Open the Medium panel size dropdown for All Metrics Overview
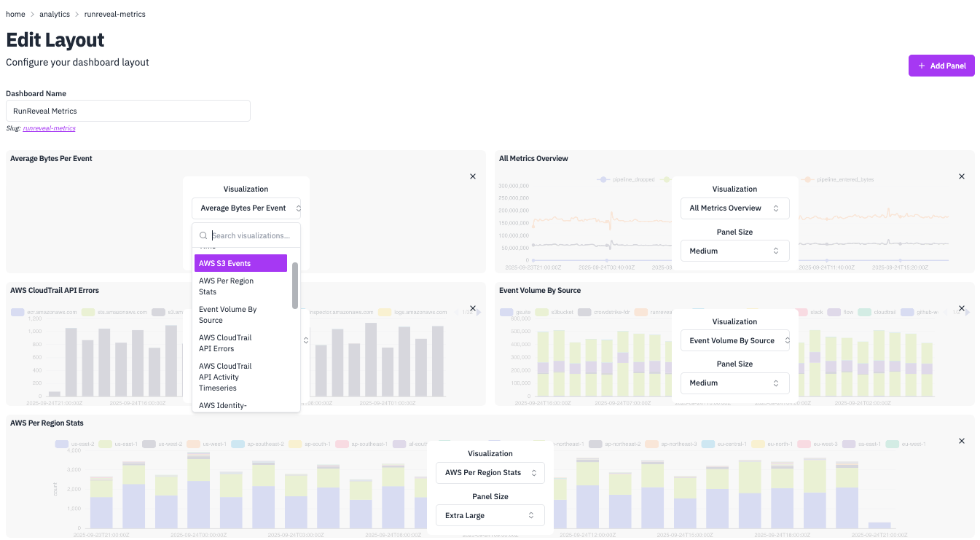980x540 pixels. tap(734, 250)
